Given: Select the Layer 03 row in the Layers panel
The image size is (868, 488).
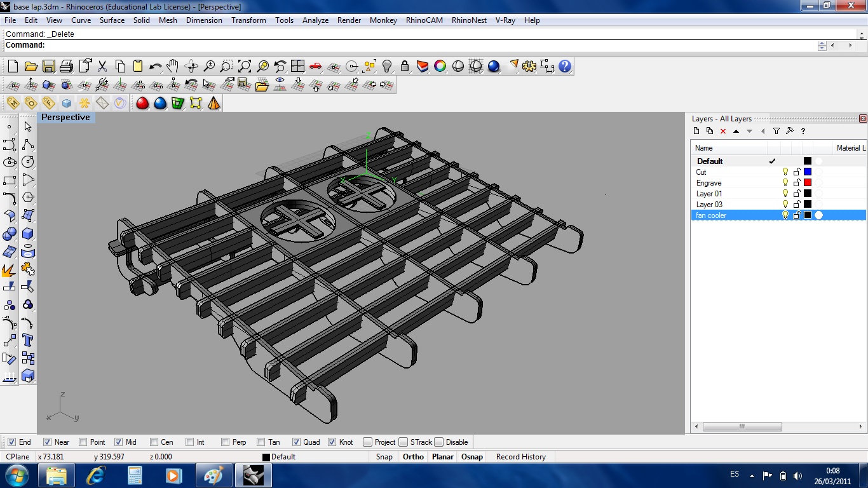Looking at the screenshot, I should (x=778, y=205).
